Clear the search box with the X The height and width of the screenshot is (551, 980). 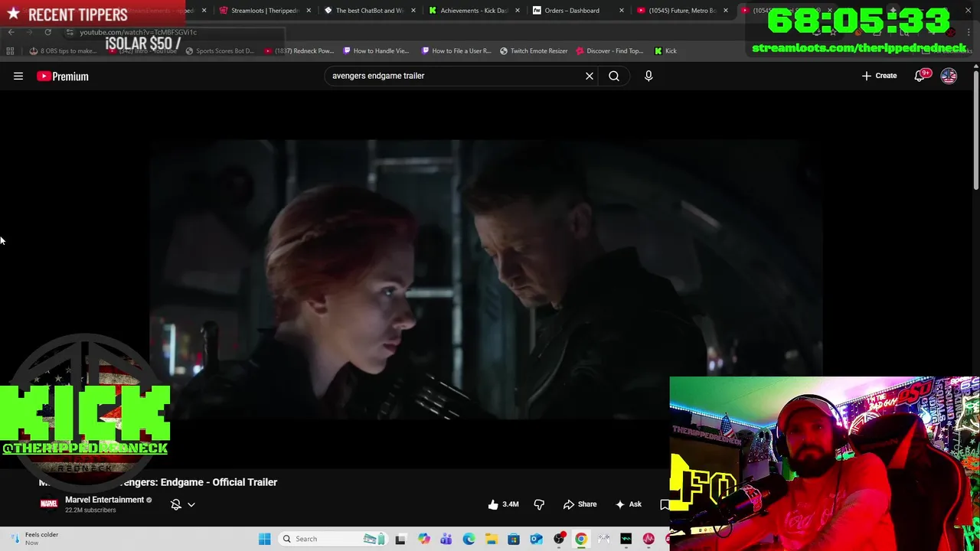tap(590, 76)
